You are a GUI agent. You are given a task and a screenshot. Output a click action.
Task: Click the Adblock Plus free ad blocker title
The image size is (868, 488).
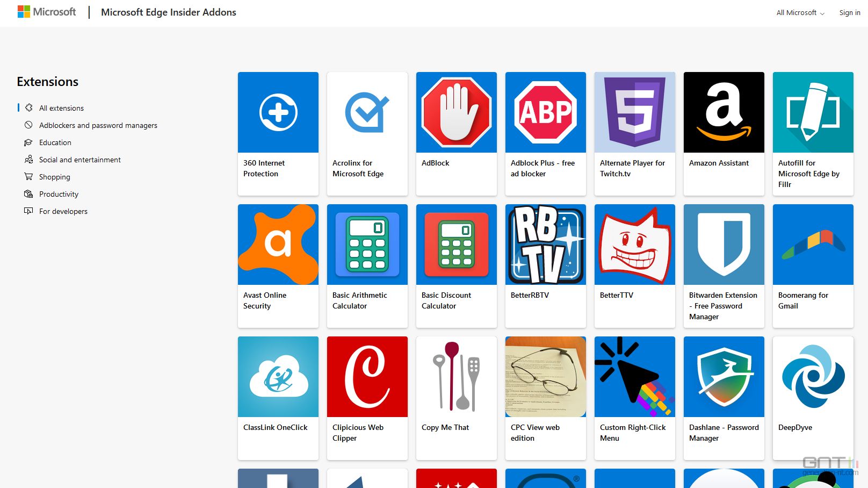pyautogui.click(x=542, y=168)
